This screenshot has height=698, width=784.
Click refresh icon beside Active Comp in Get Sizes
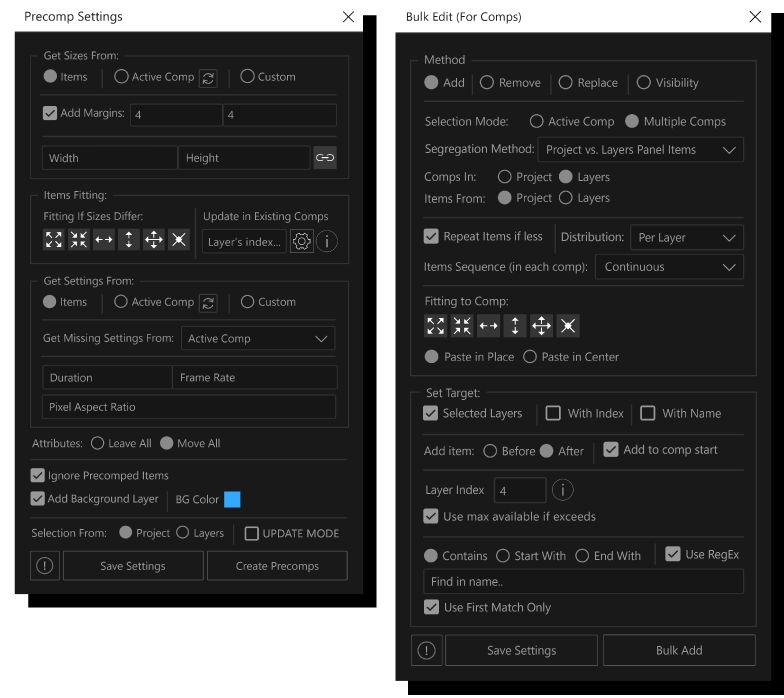pos(208,77)
